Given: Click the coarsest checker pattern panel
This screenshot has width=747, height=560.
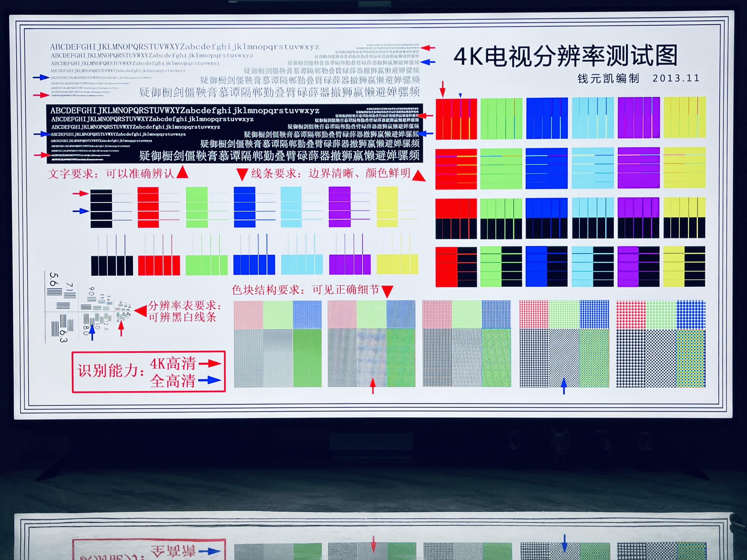Looking at the screenshot, I should pos(661,344).
